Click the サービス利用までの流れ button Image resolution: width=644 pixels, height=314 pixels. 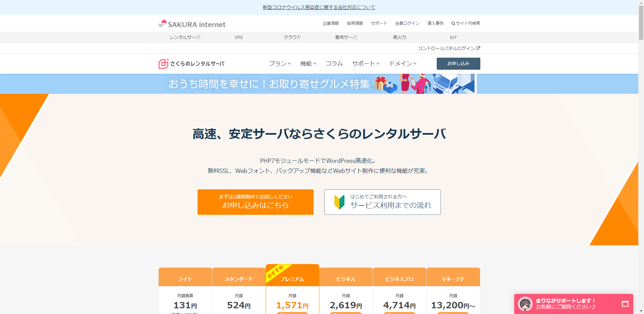[382, 202]
